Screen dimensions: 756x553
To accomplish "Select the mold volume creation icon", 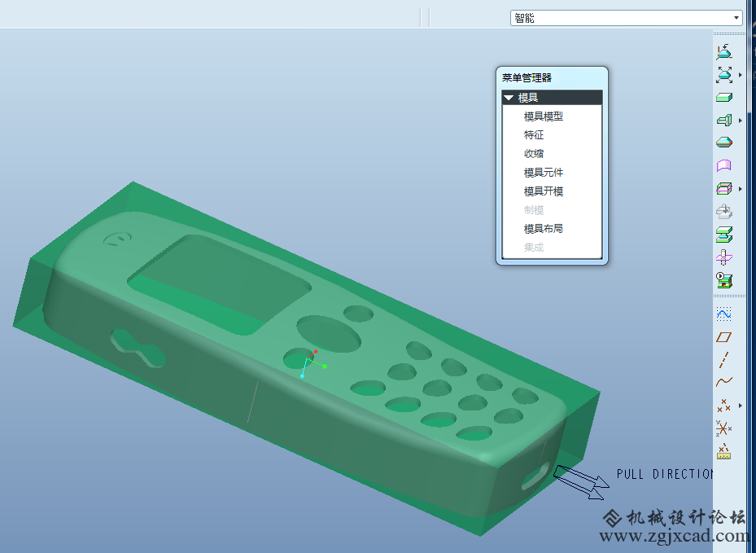I will [x=724, y=120].
